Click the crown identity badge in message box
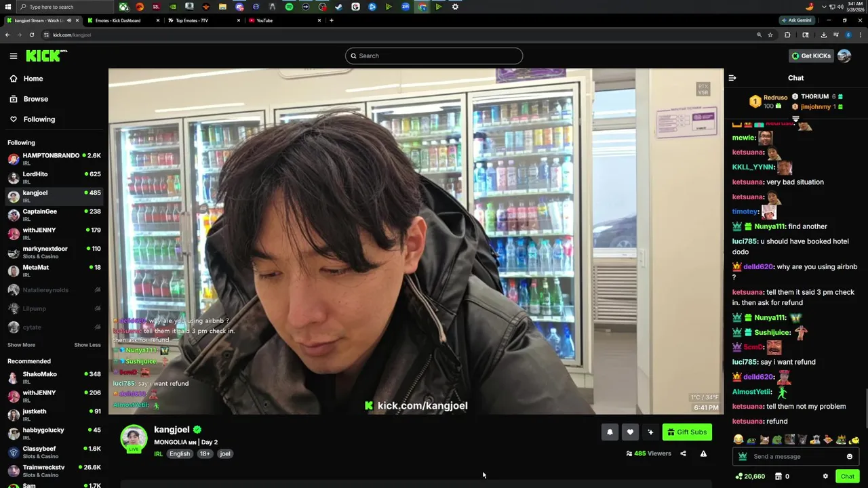The height and width of the screenshot is (488, 868). (743, 456)
